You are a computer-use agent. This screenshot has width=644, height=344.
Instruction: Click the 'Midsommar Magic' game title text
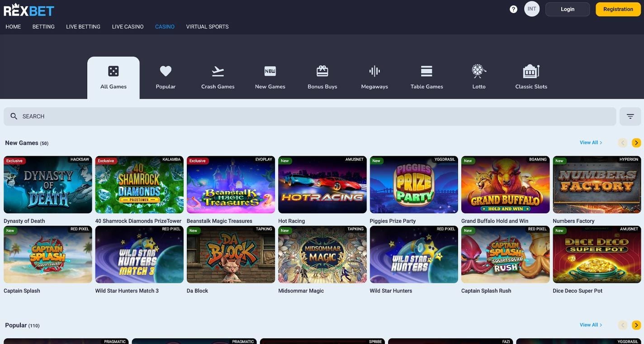pos(301,291)
